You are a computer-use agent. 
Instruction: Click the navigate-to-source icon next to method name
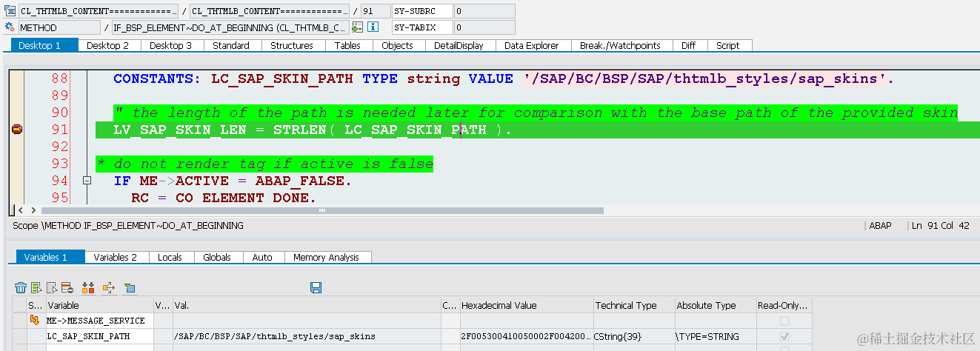(x=358, y=27)
